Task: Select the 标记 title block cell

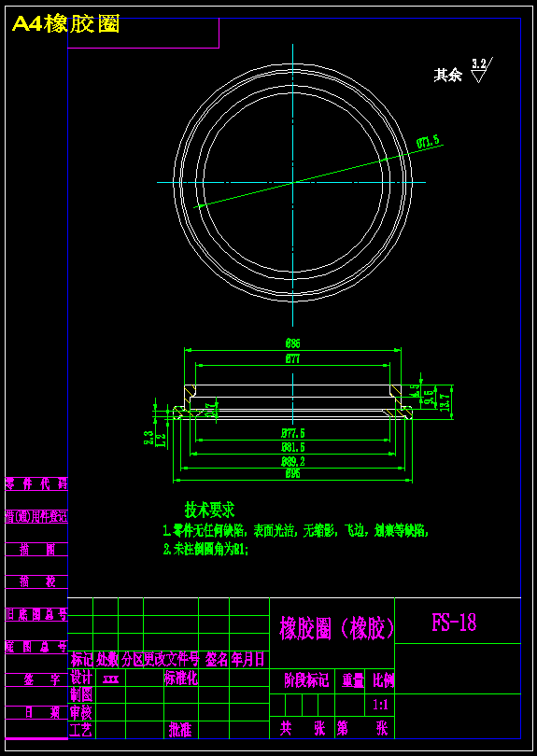Action: click(x=81, y=659)
